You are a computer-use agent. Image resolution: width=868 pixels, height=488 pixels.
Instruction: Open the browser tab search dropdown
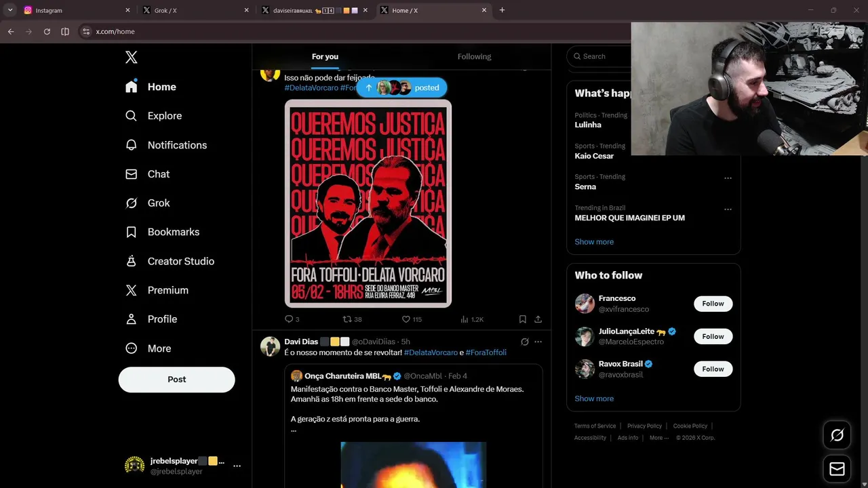[10, 10]
